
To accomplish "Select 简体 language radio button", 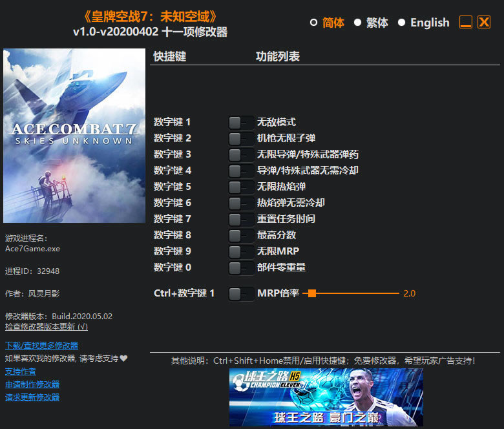I will coord(314,23).
